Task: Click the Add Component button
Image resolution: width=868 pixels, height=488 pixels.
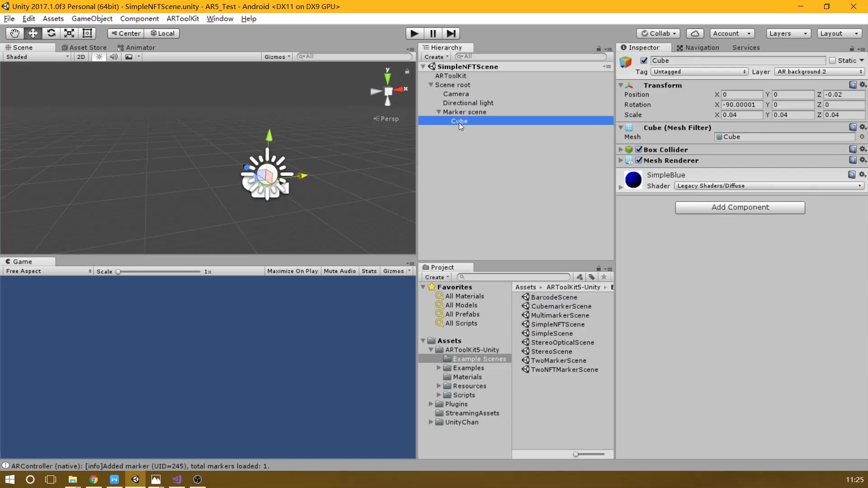Action: pyautogui.click(x=740, y=207)
